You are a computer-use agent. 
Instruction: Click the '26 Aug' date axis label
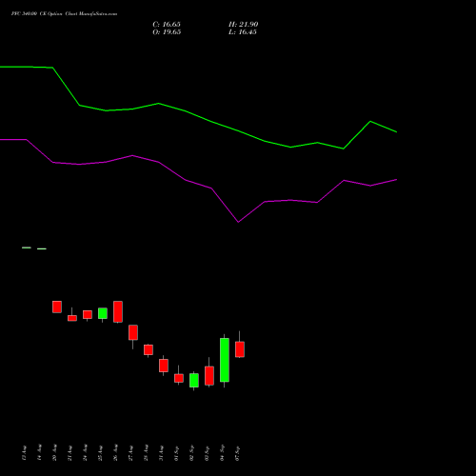point(115,453)
